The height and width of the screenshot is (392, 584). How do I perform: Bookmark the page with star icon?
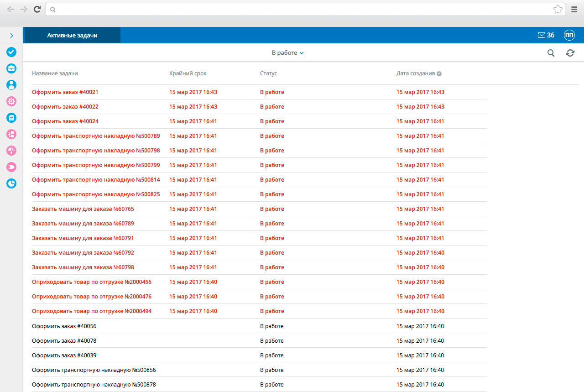pyautogui.click(x=558, y=9)
